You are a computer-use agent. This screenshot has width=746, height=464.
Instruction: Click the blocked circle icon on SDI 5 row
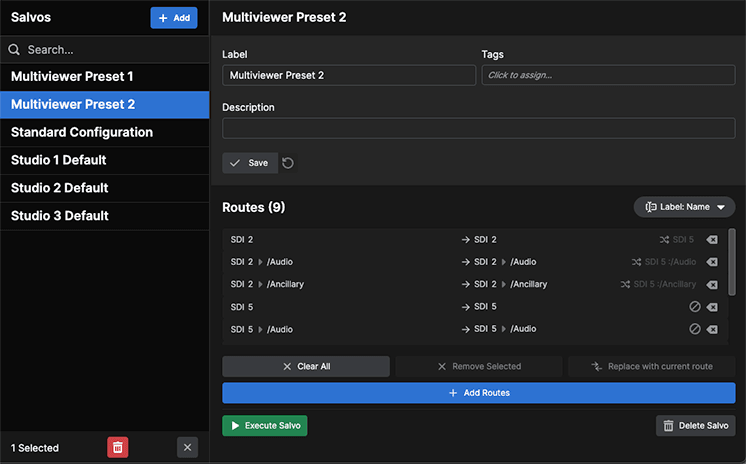click(695, 306)
